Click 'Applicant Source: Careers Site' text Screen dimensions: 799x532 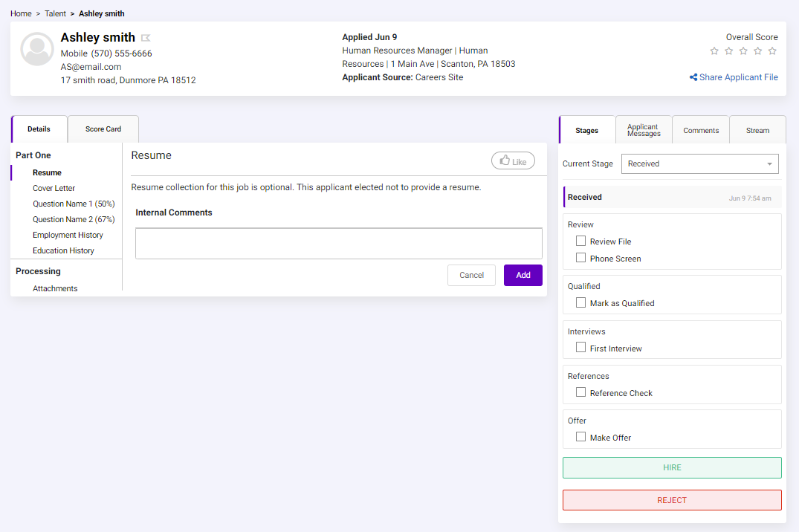[403, 77]
